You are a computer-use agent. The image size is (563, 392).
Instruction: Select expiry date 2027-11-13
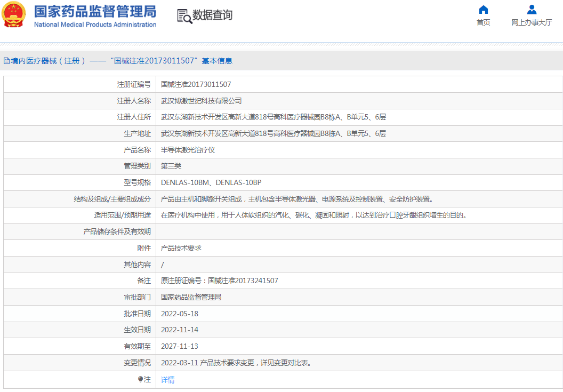[180, 346]
